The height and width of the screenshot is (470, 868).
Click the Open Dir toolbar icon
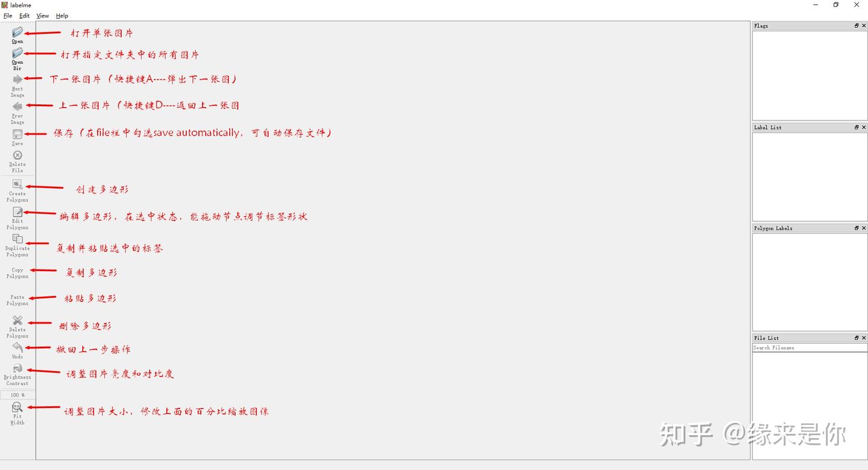point(17,53)
